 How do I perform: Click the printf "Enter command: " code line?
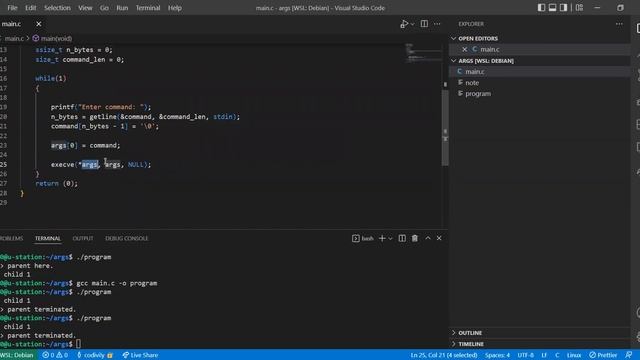pos(101,107)
